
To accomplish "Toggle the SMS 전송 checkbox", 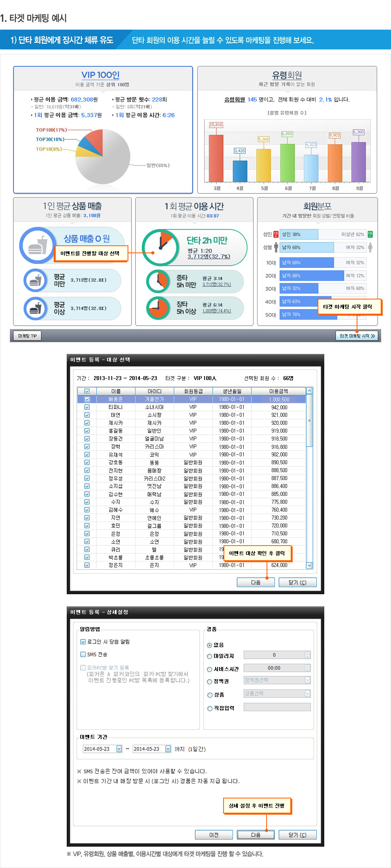I will point(83,654).
